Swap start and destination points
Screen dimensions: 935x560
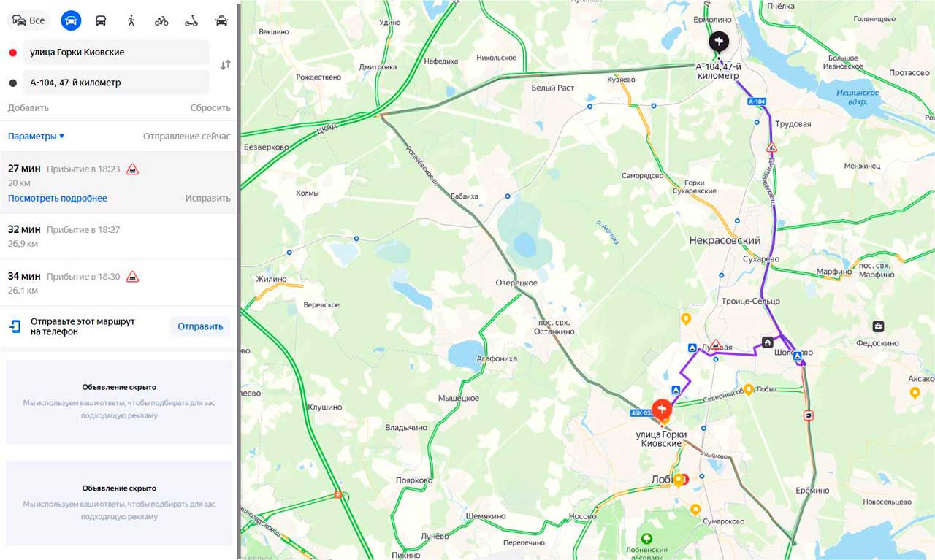click(225, 65)
